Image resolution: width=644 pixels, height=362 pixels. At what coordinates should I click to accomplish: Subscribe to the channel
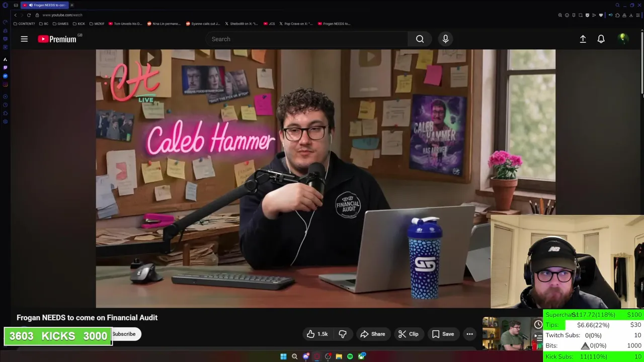click(124, 334)
